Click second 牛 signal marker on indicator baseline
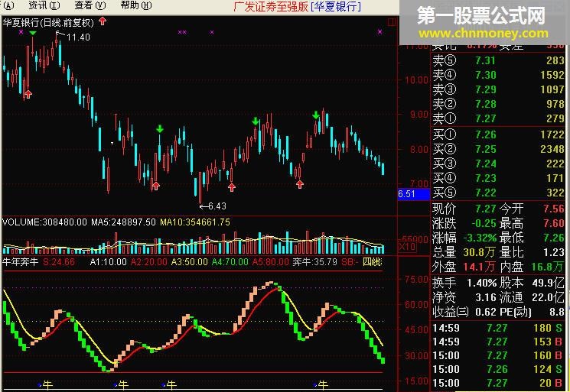Screen dimensions: 570x392 point(121,385)
